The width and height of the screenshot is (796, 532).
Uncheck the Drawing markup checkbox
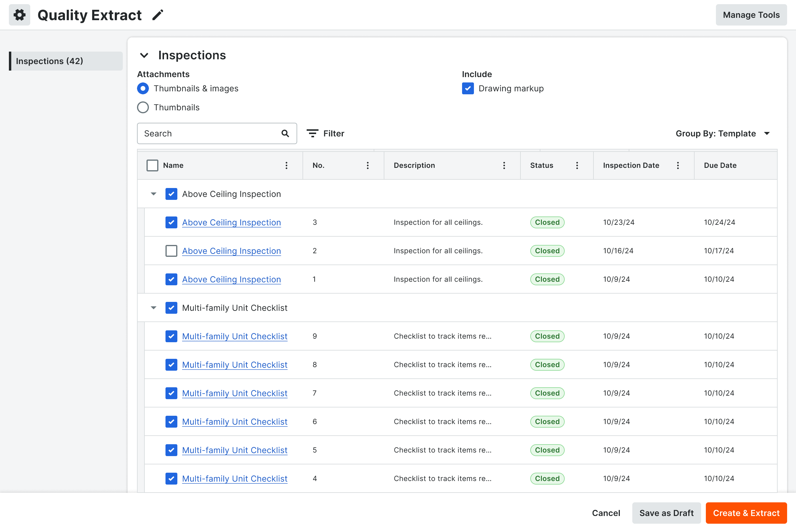(x=468, y=88)
